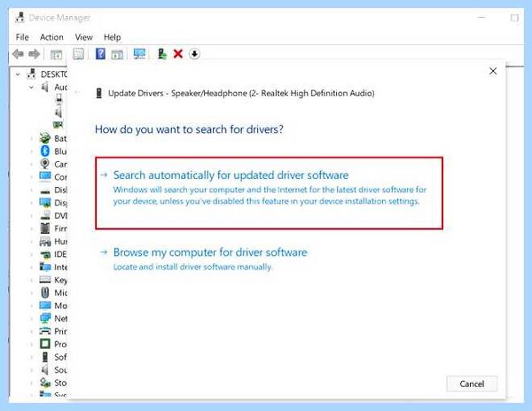Select the Mice tree icon
This screenshot has height=411, width=532.
[x=45, y=292]
